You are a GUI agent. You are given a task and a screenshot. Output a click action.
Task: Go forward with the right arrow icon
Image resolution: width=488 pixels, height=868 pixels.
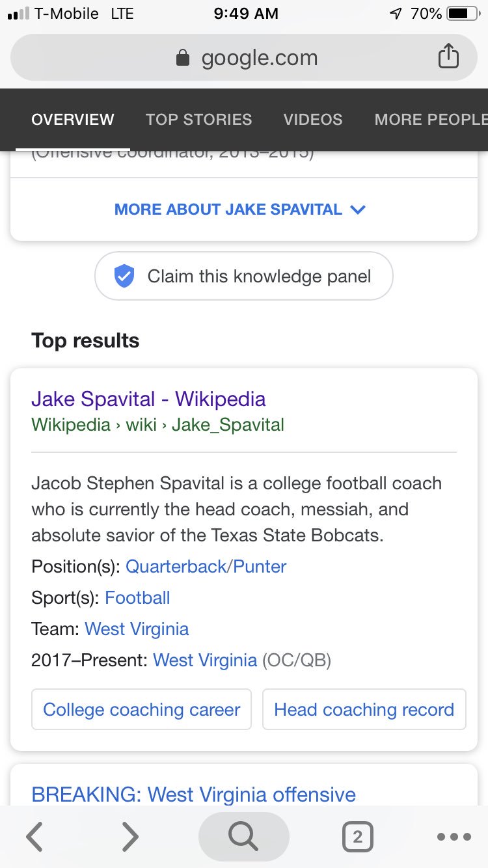[131, 837]
